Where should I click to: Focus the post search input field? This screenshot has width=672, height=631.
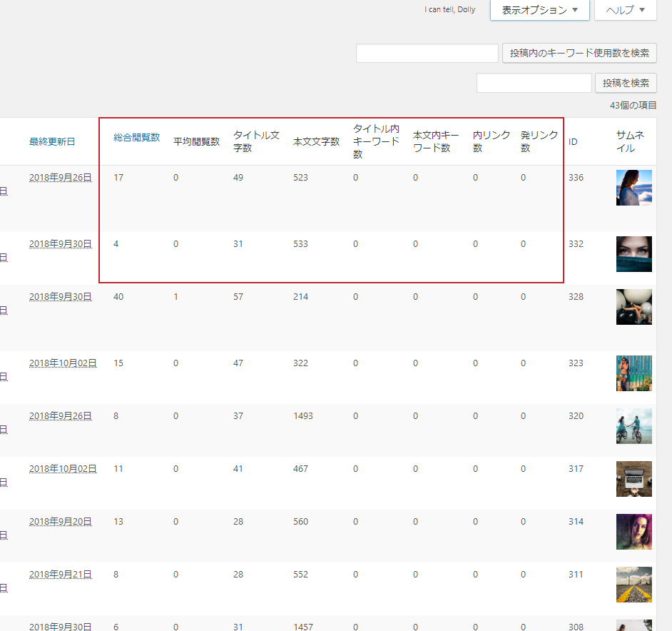click(534, 83)
